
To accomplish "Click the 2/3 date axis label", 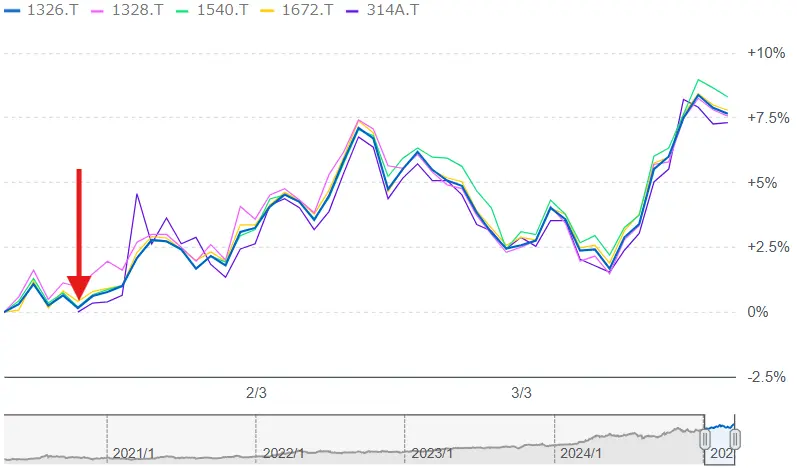I will click(256, 393).
